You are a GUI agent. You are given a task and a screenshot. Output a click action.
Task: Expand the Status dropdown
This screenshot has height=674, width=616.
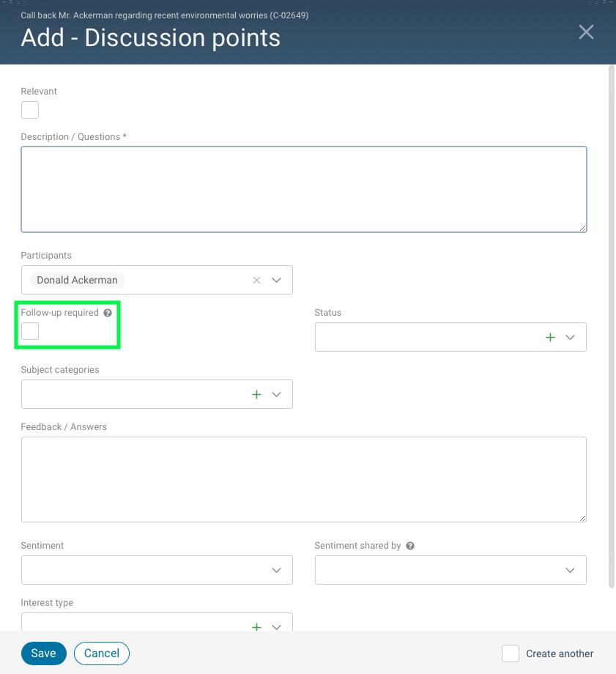(x=570, y=337)
